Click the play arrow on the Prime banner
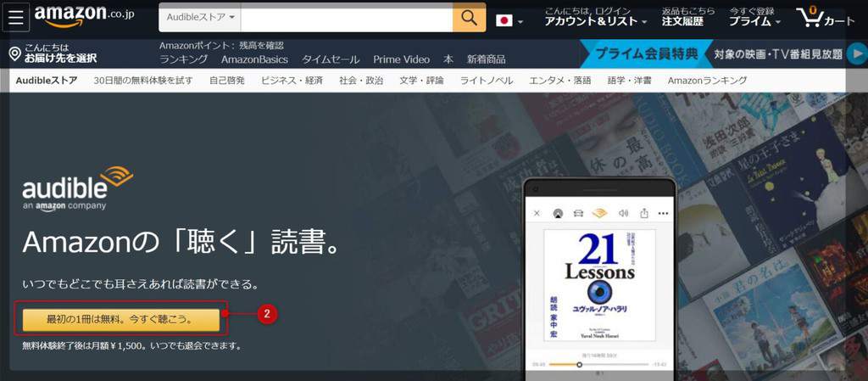Screen dimensions: 868x381 (858, 53)
